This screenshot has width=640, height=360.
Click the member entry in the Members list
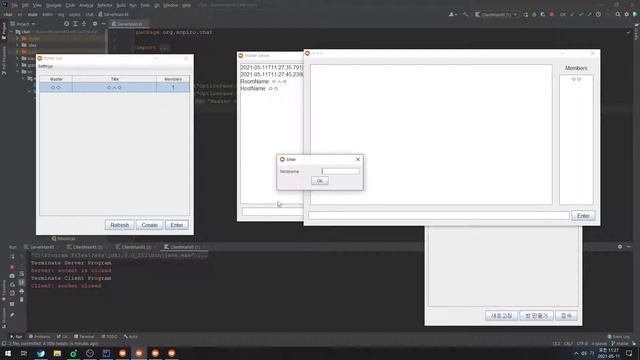(576, 79)
